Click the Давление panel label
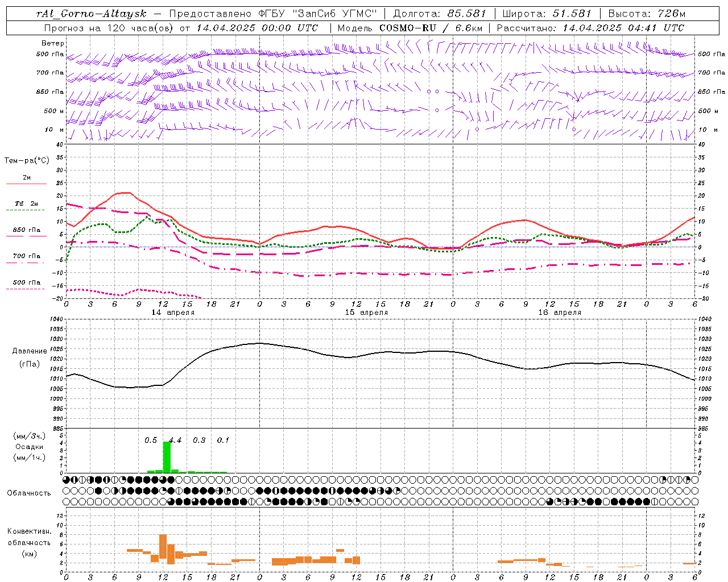The width and height of the screenshot is (728, 582). 29,351
